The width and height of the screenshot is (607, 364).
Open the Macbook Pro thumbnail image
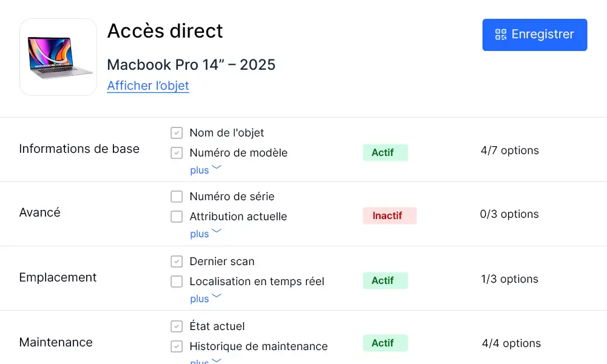(x=58, y=56)
